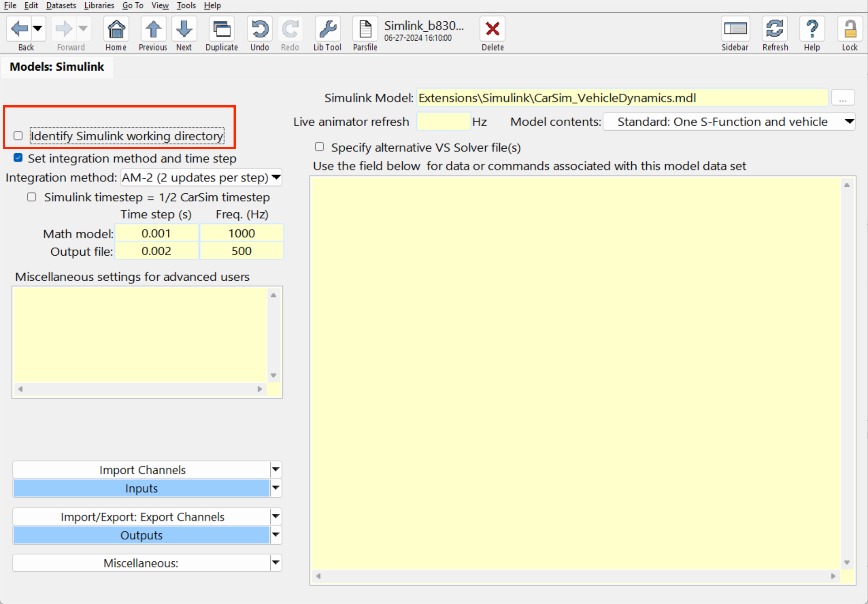Open the Model contents dropdown
The image size is (868, 604).
click(x=729, y=122)
